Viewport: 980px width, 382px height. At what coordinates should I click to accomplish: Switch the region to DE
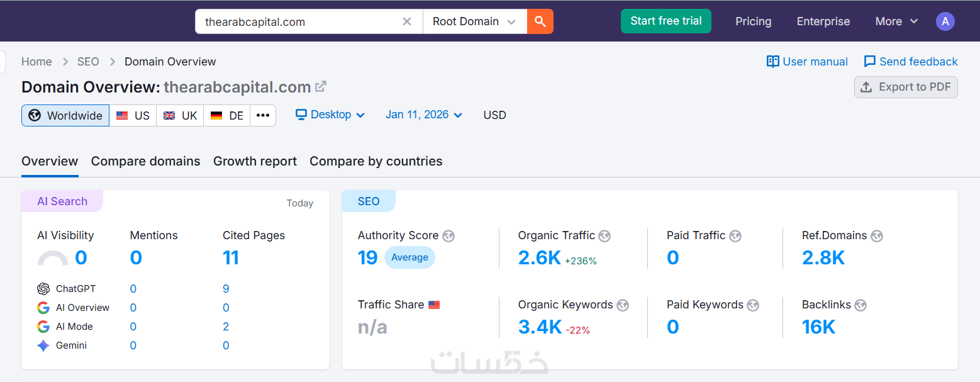coord(227,115)
